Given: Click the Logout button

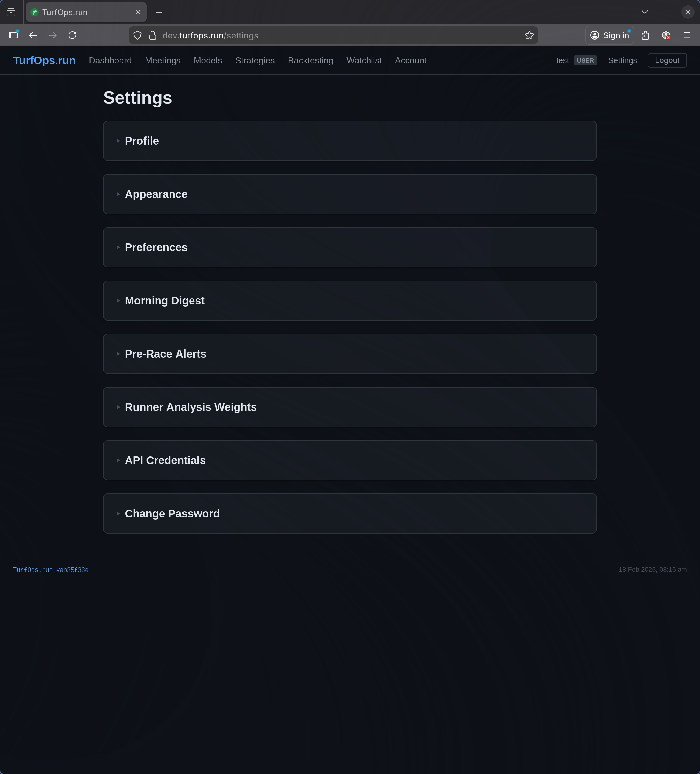Looking at the screenshot, I should [667, 60].
